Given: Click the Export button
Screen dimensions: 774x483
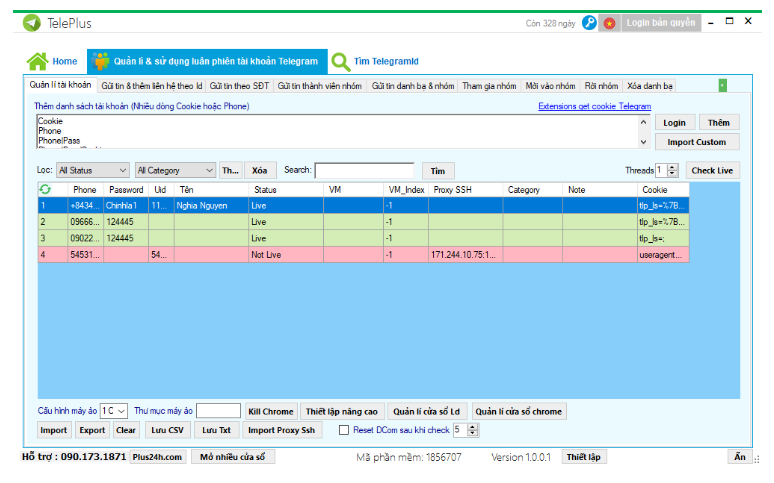Looking at the screenshot, I should coord(92,430).
